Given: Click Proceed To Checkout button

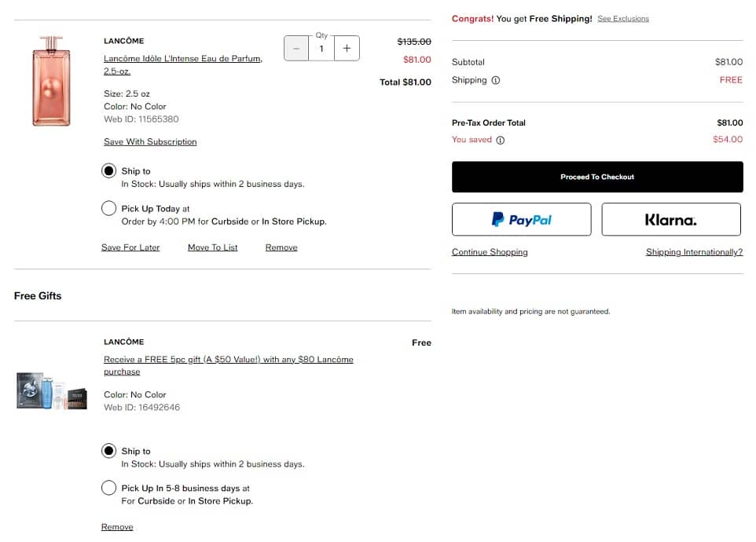Looking at the screenshot, I should click(x=597, y=177).
